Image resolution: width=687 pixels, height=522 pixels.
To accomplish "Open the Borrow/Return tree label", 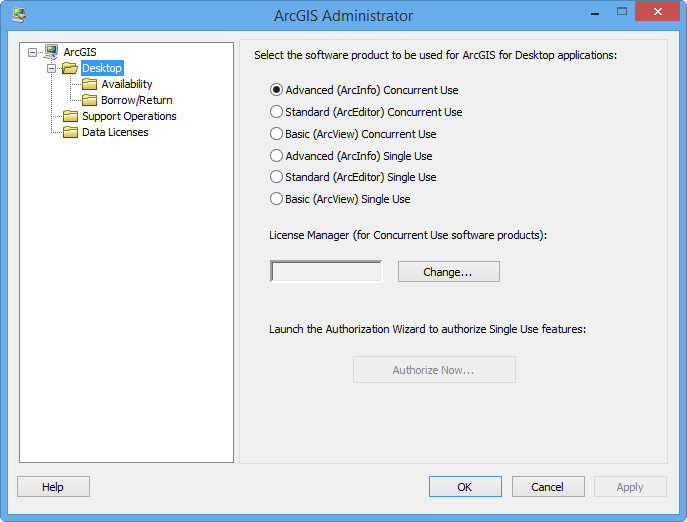I will (x=137, y=100).
